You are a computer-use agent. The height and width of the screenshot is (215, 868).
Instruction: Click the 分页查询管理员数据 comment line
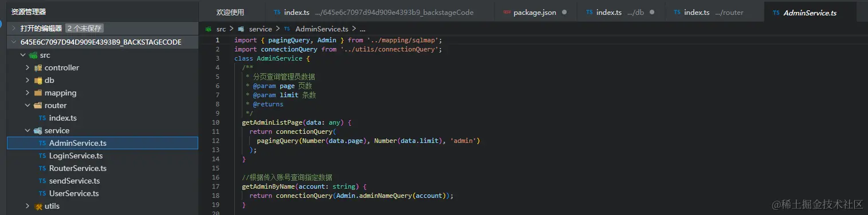(x=280, y=77)
